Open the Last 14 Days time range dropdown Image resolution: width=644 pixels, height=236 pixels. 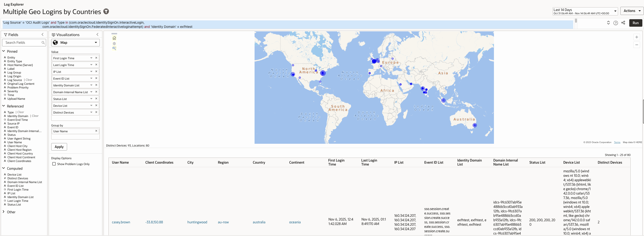coord(585,11)
